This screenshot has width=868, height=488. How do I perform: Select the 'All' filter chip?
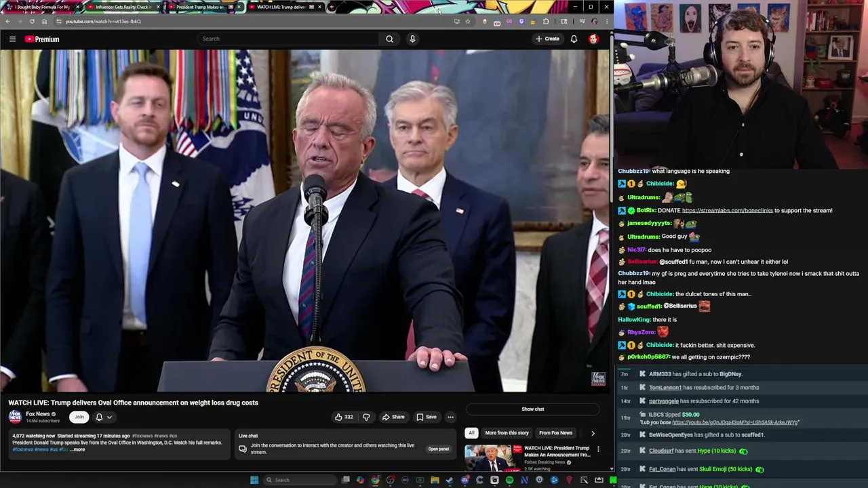point(471,432)
